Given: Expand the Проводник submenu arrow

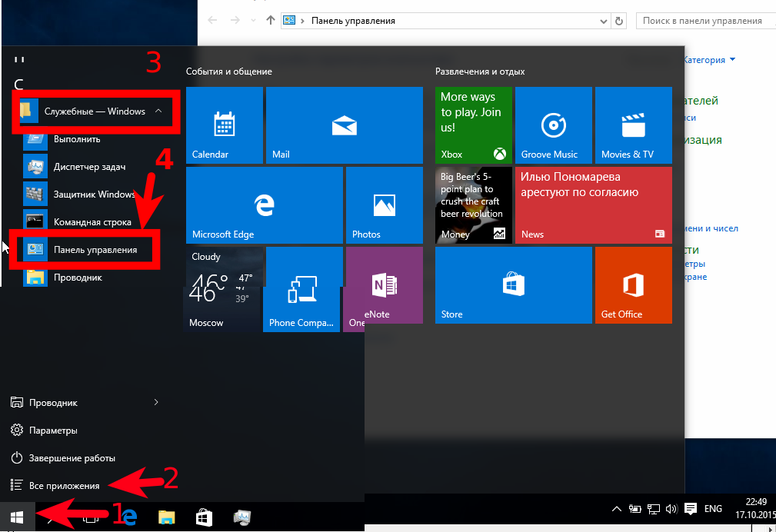Looking at the screenshot, I should 156,402.
